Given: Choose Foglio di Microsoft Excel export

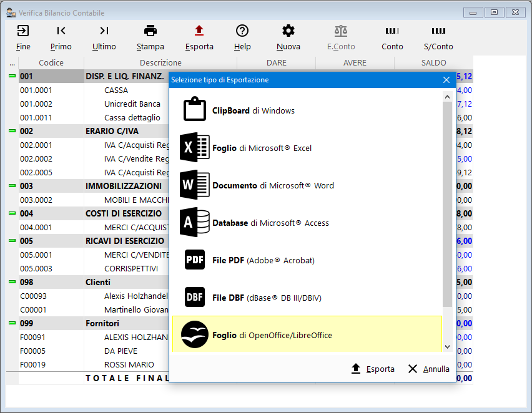Looking at the screenshot, I should [307, 148].
